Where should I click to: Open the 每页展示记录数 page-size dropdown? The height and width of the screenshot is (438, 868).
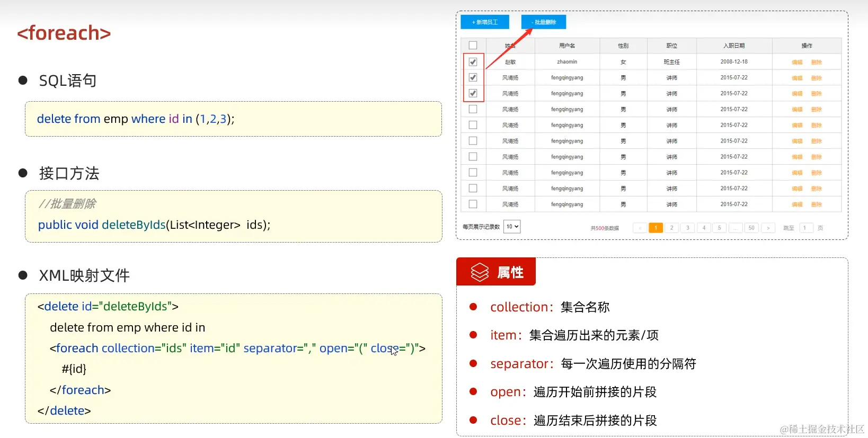pos(512,227)
